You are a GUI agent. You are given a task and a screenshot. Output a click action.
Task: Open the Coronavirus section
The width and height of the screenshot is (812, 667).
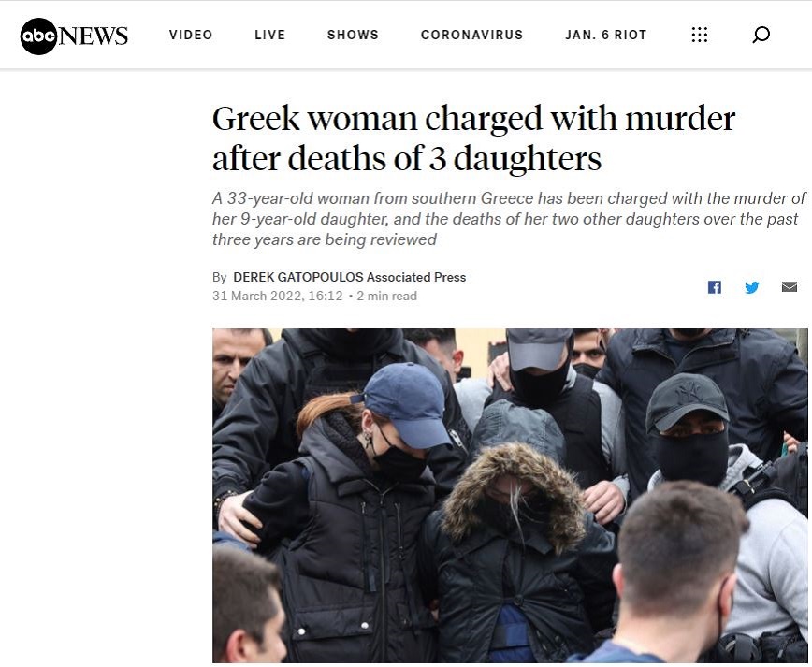click(471, 35)
